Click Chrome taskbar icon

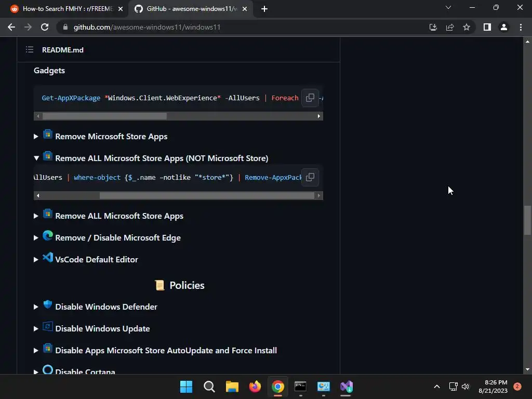point(277,387)
